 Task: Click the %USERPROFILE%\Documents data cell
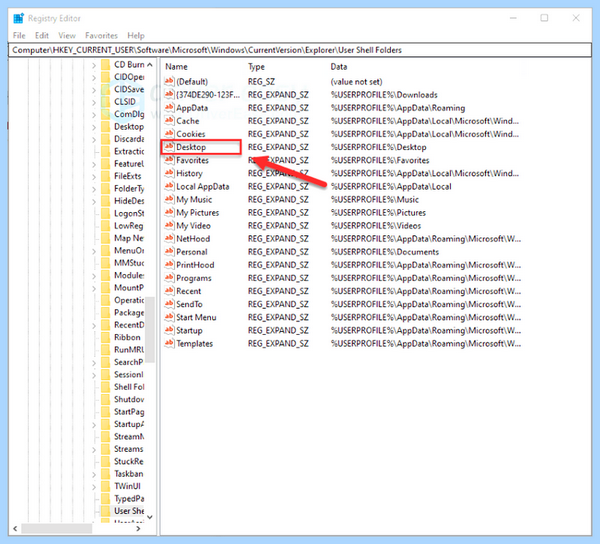pyautogui.click(x=385, y=252)
